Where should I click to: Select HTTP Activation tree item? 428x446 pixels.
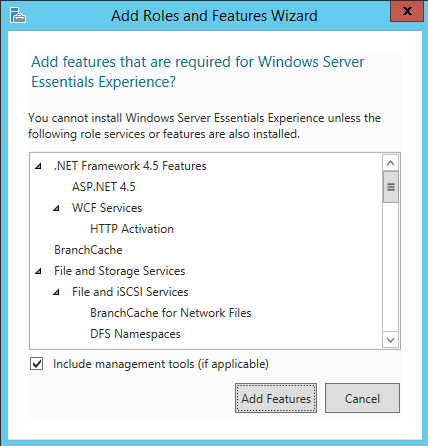coord(132,229)
